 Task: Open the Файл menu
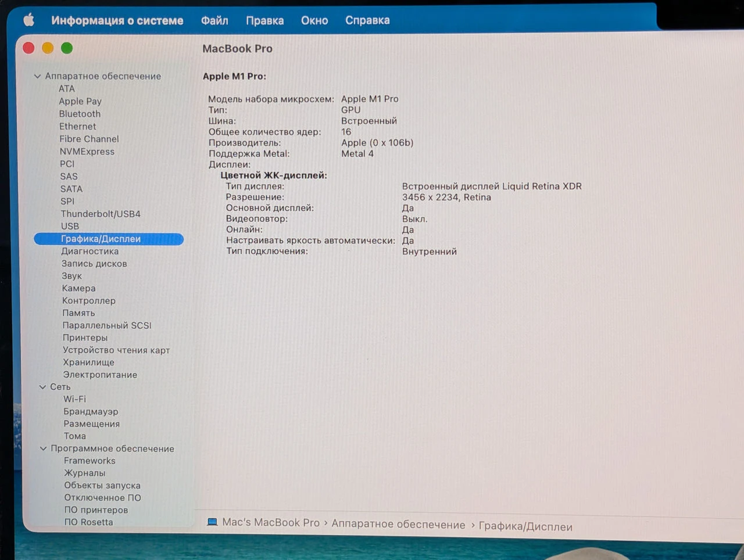click(x=214, y=20)
